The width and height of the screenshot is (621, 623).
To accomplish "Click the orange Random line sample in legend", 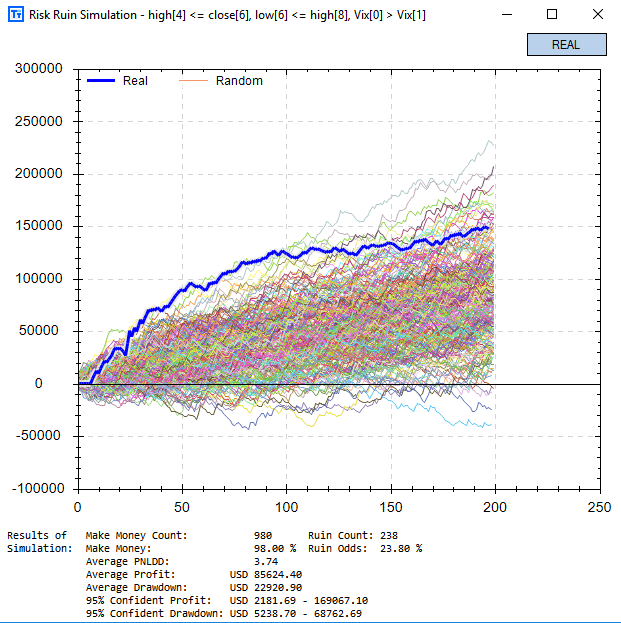I will (194, 81).
